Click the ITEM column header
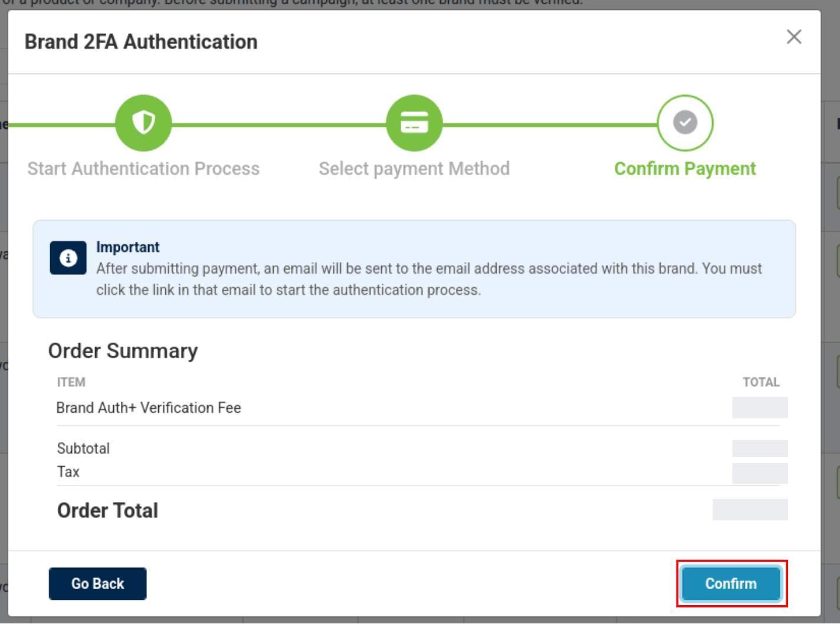Viewport: 840px width, 624px height. pos(71,382)
